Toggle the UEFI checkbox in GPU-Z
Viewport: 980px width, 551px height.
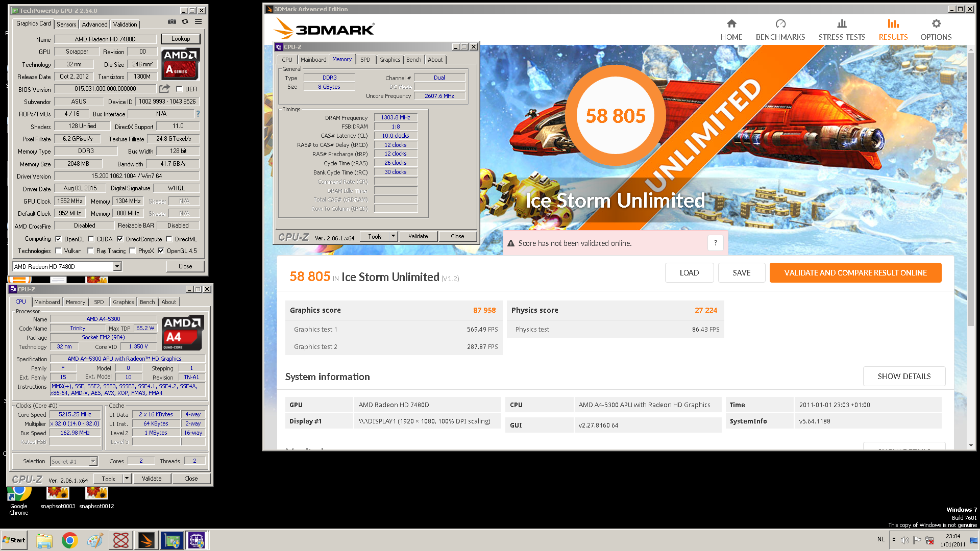[x=180, y=89]
